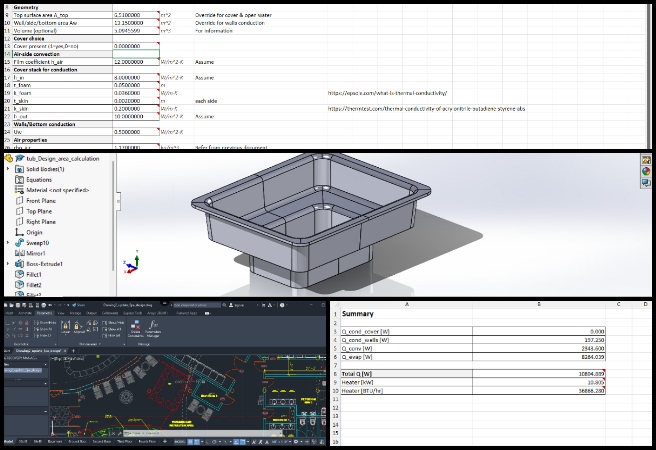The width and height of the screenshot is (656, 450).
Task: Expand the Solid Bodies(1) node
Action: tap(7, 169)
